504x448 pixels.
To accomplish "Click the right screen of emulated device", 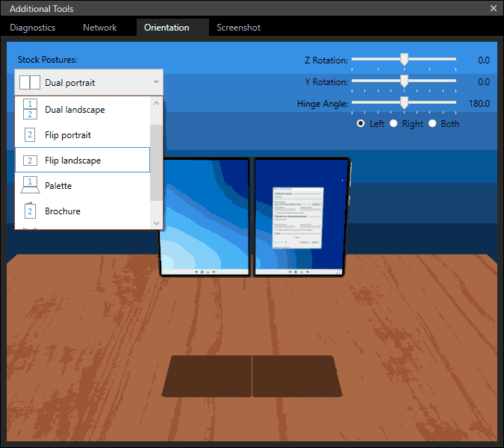I will [301, 217].
